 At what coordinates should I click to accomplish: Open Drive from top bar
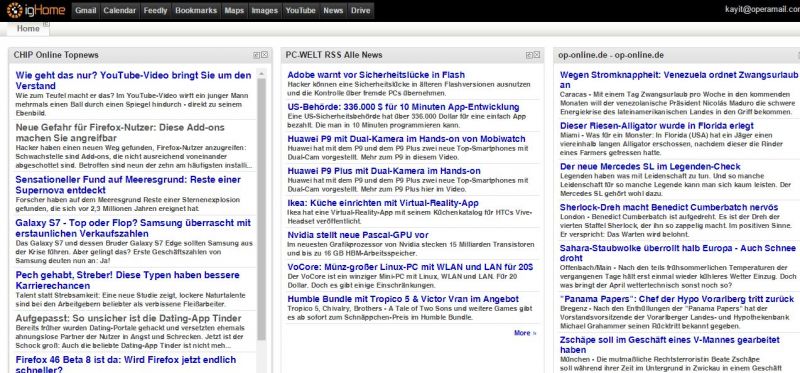coord(361,11)
